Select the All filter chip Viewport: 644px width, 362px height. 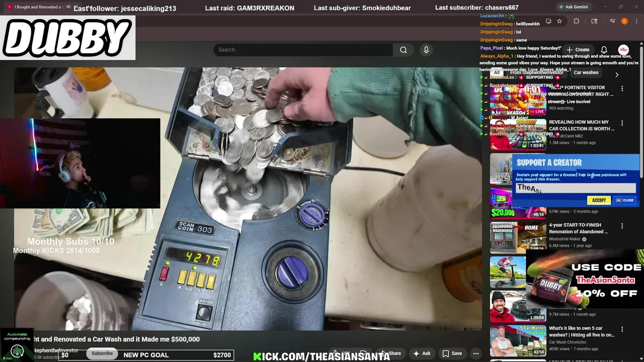click(x=497, y=72)
